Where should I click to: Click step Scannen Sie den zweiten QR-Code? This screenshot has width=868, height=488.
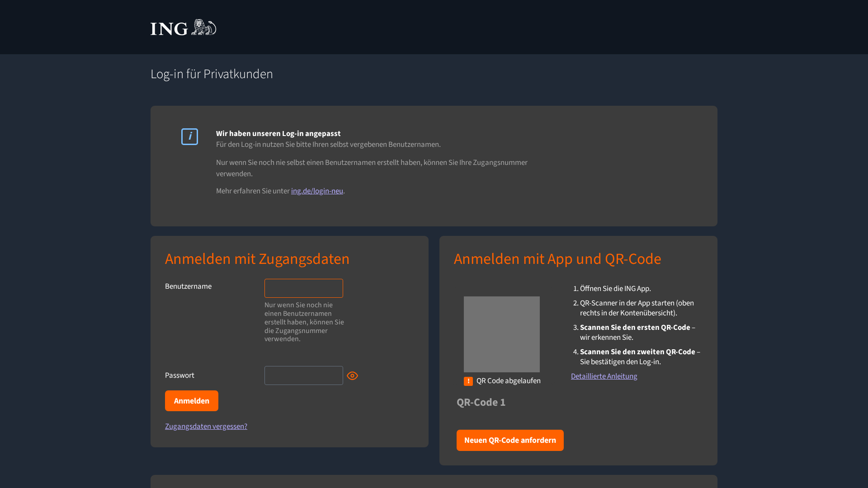pyautogui.click(x=637, y=352)
